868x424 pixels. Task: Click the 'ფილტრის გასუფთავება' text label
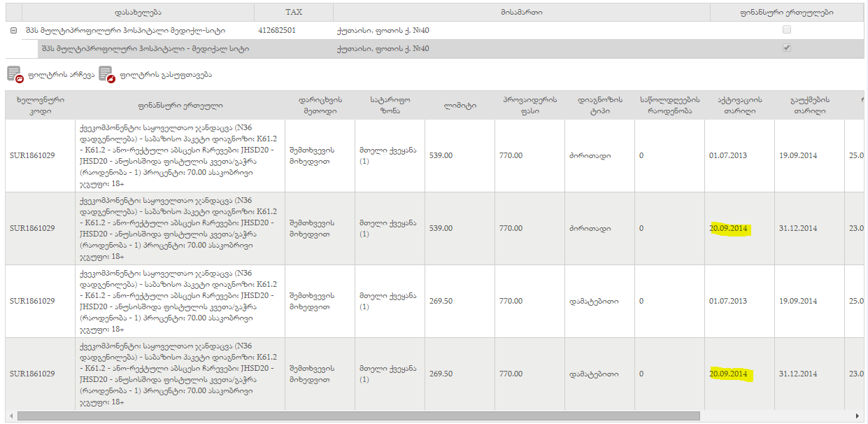[x=166, y=75]
